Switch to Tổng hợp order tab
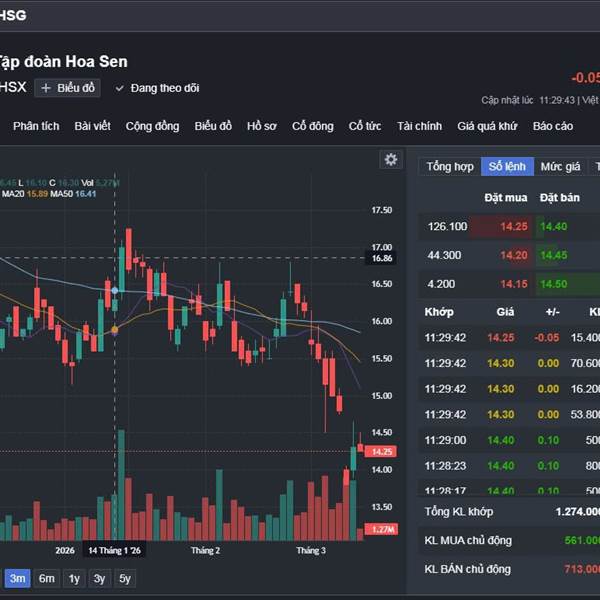The height and width of the screenshot is (600, 600). (450, 166)
